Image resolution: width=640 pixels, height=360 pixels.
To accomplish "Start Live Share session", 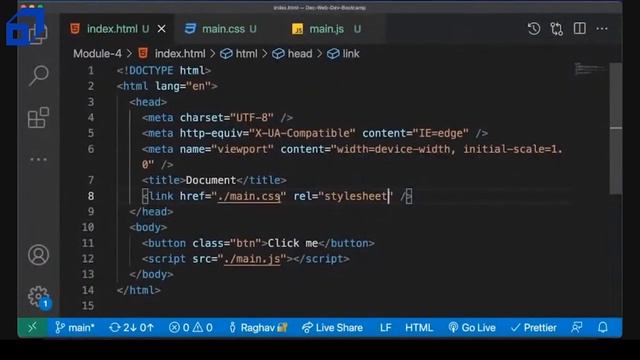I will [332, 327].
